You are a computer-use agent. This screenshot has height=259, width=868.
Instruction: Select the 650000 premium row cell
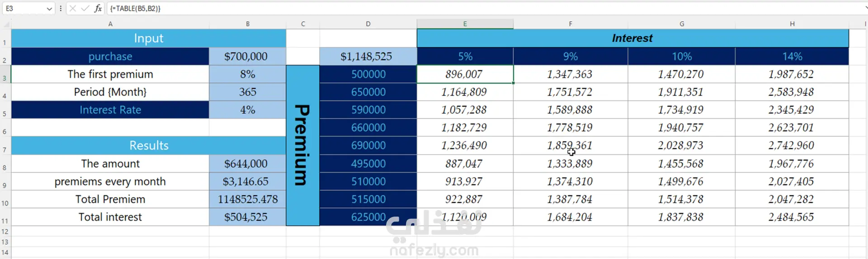368,92
